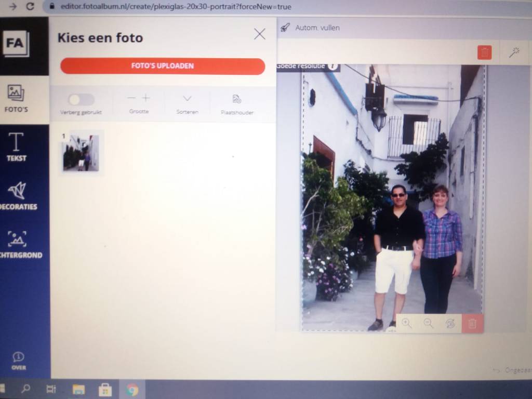Decrease thumbnail size with Grootte minus
Image resolution: width=532 pixels, height=399 pixels.
point(131,98)
